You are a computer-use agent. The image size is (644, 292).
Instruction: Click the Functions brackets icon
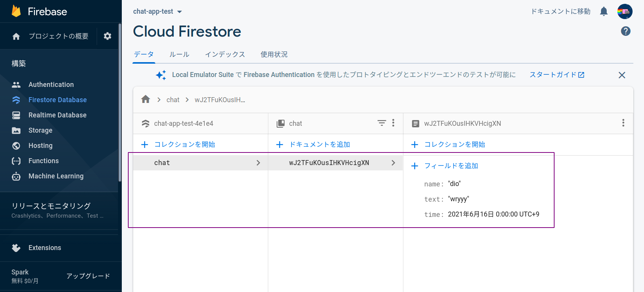tap(16, 161)
